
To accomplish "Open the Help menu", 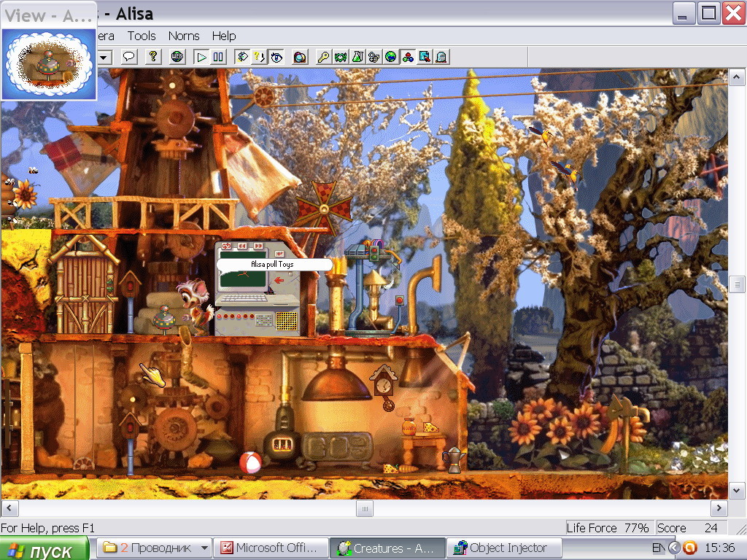I will 224,36.
